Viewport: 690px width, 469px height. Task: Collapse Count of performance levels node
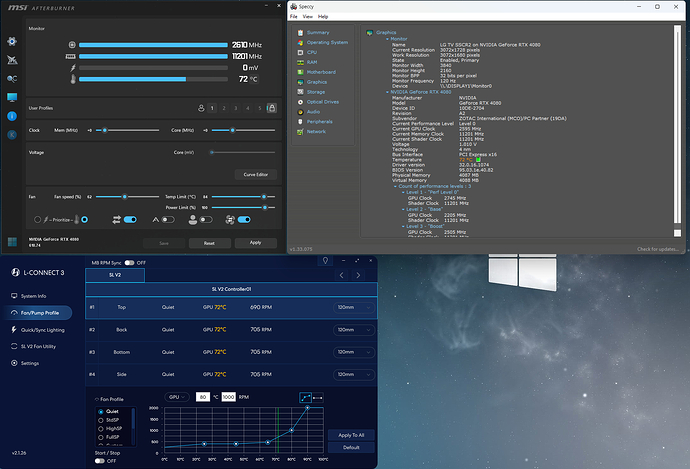click(395, 187)
